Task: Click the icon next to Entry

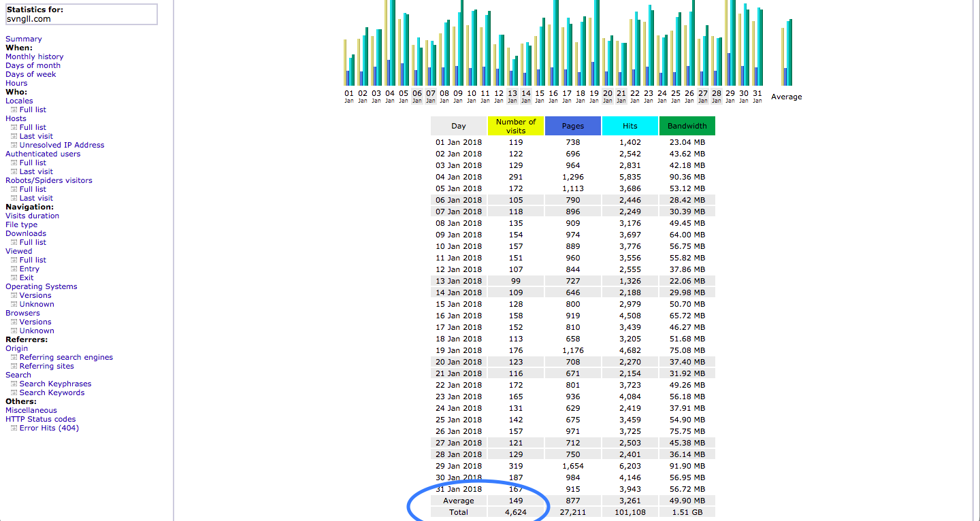Action: pyautogui.click(x=14, y=269)
